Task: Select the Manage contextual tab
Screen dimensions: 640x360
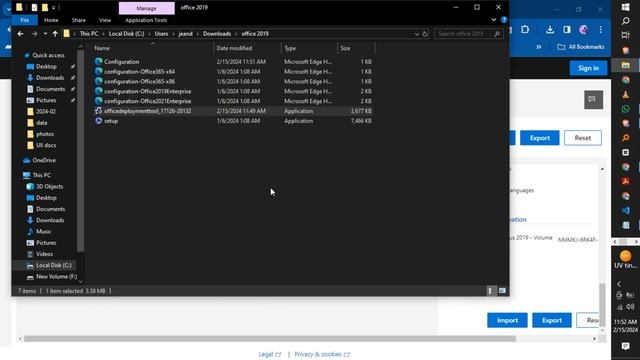Action: [147, 8]
